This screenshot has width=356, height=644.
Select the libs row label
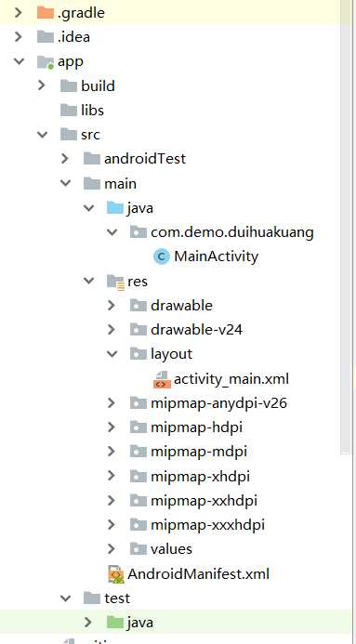click(92, 110)
